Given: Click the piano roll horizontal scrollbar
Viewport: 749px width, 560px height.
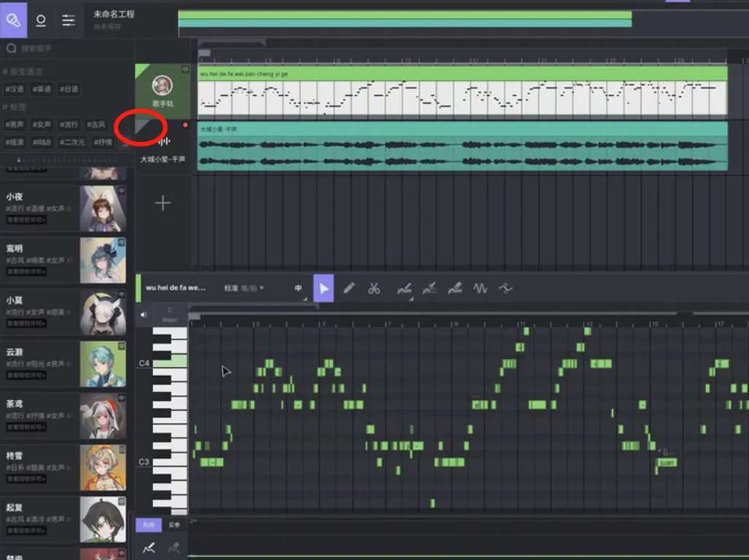Looking at the screenshot, I should tap(434, 313).
